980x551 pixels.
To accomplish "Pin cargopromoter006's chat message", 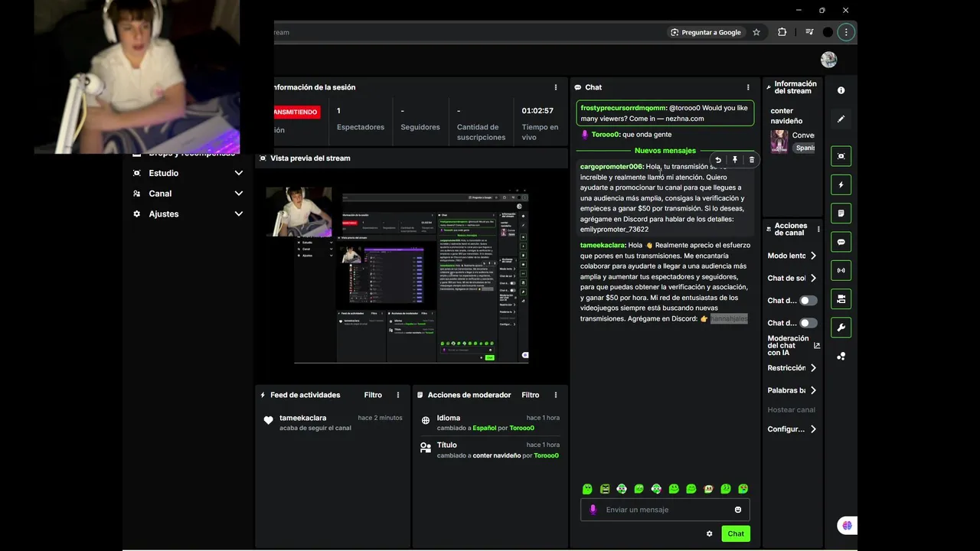I will 735,160.
